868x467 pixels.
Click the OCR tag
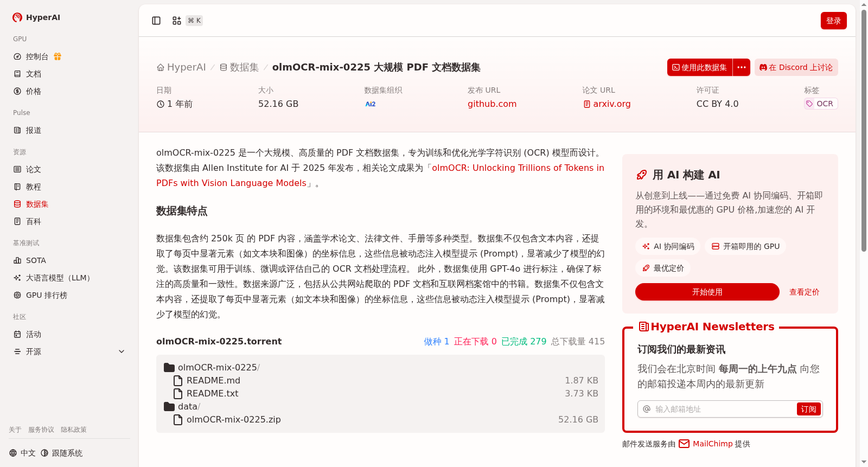[821, 104]
